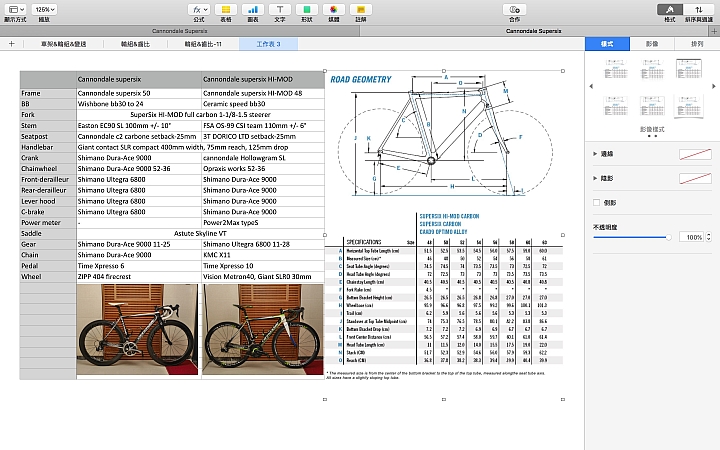This screenshot has width=720, height=450.
Task: Apply the bottom-right image style thumbnail
Action: coord(688,106)
